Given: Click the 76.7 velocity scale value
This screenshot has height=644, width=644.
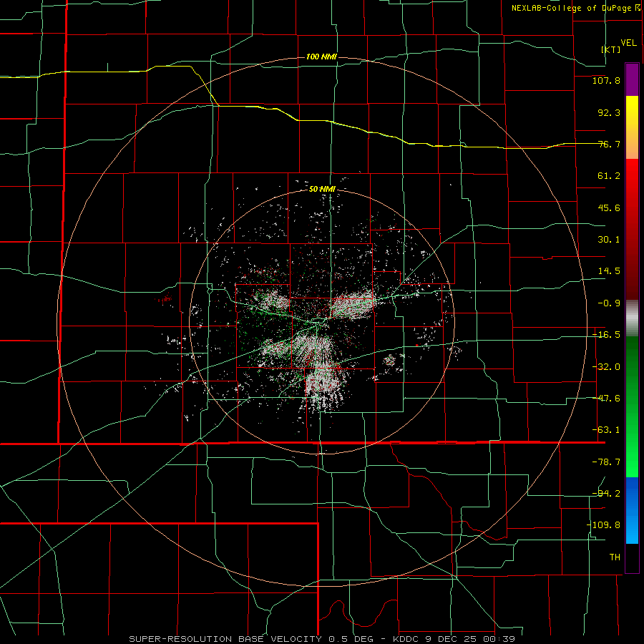Looking at the screenshot, I should [x=609, y=144].
